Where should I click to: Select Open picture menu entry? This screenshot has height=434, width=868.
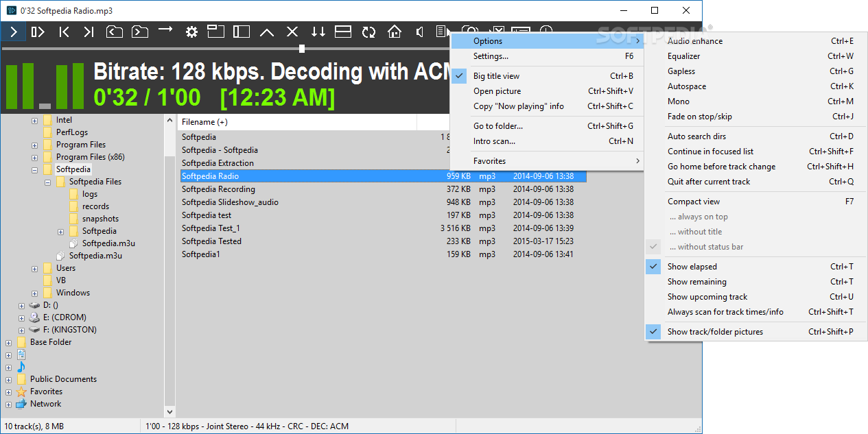point(547,91)
